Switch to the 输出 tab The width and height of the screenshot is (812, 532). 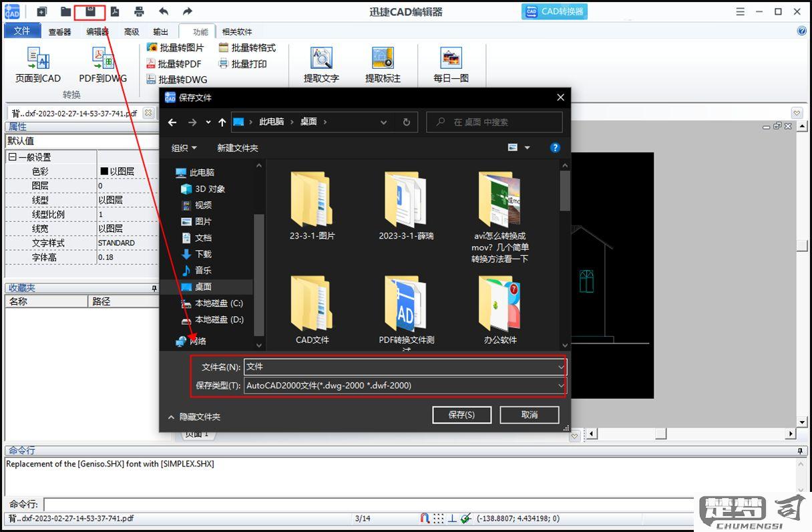click(161, 31)
